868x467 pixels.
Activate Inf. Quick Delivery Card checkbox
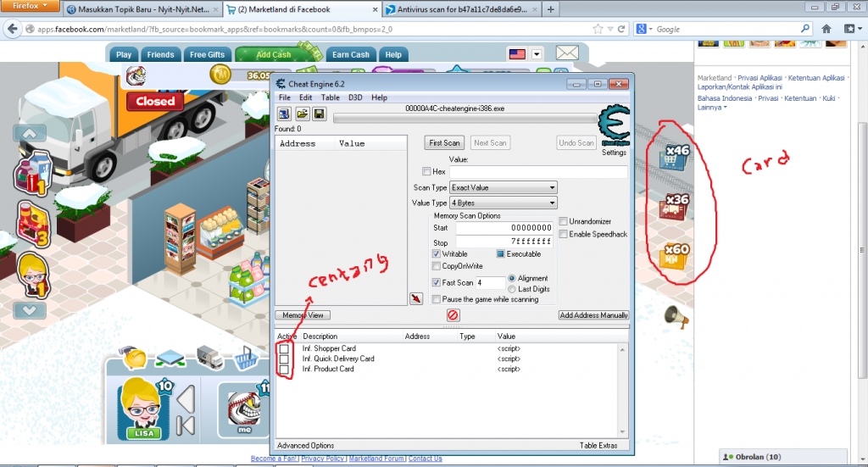coord(284,359)
